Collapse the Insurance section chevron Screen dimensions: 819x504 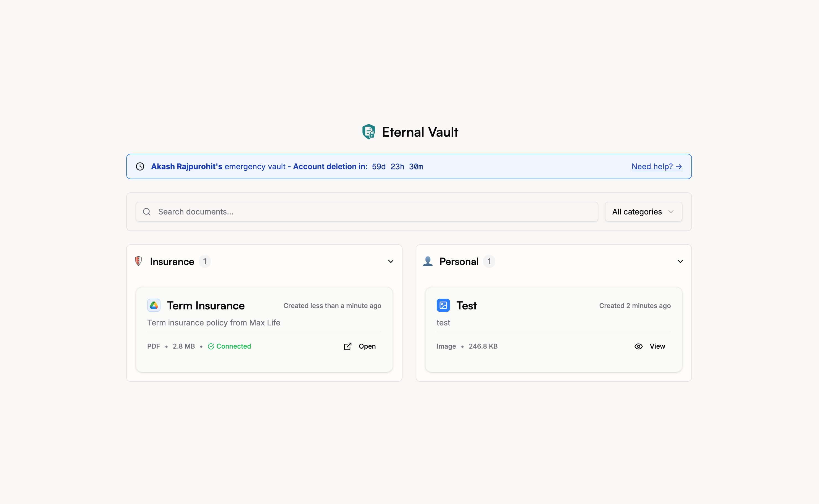tap(391, 261)
